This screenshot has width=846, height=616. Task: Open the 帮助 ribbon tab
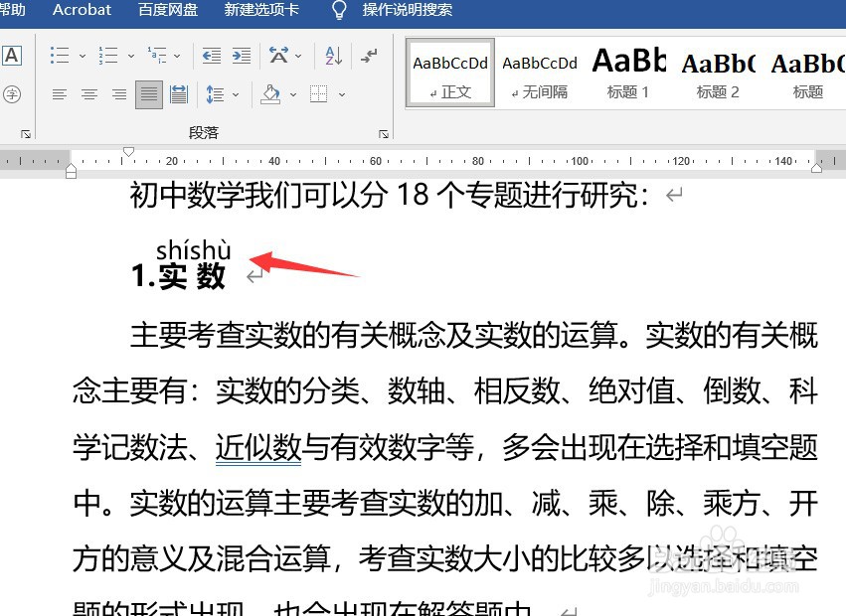(x=12, y=10)
